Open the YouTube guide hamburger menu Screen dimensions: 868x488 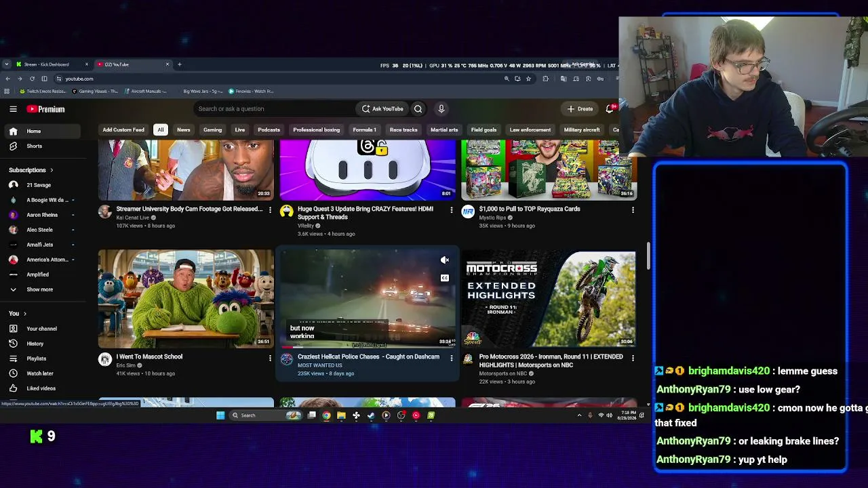click(13, 108)
